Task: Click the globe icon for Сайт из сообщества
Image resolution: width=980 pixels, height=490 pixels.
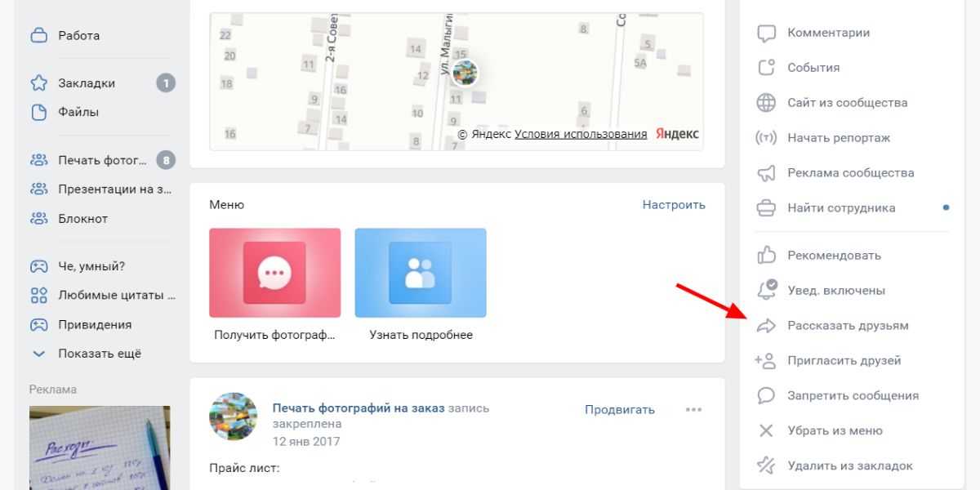Action: click(x=766, y=103)
